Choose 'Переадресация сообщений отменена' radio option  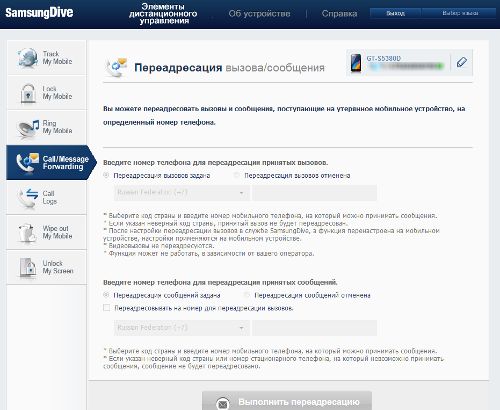[x=247, y=295]
